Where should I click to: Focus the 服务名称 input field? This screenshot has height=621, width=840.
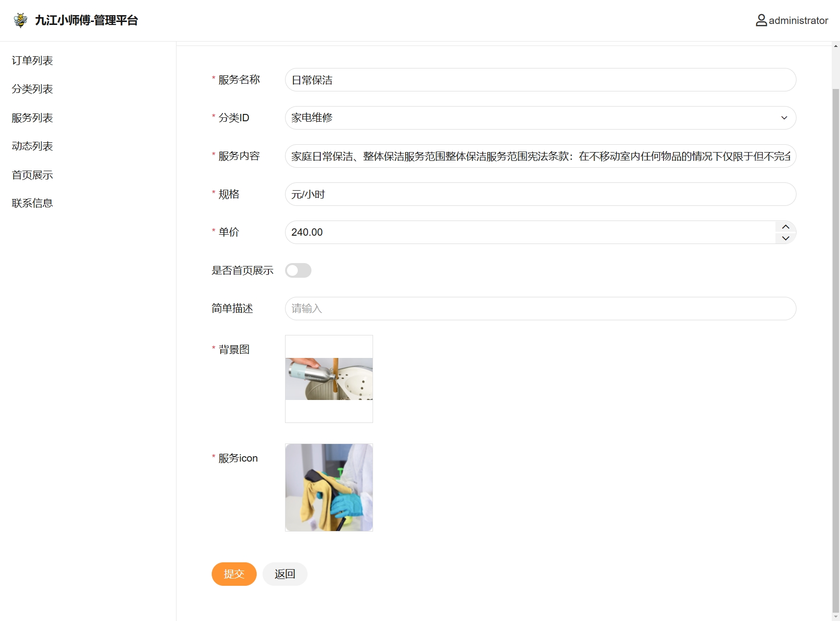pyautogui.click(x=540, y=80)
